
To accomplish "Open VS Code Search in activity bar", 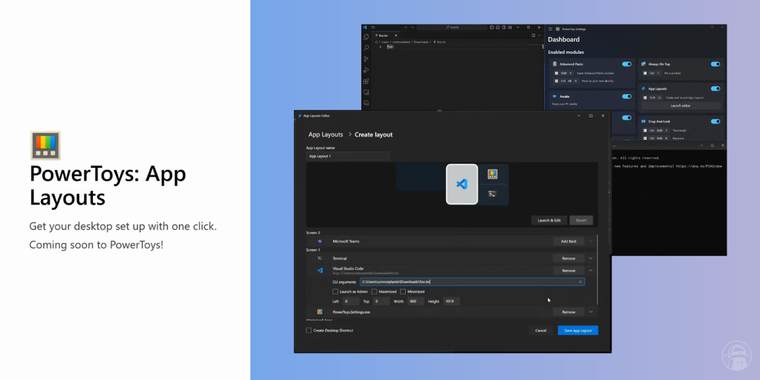I will click(366, 48).
